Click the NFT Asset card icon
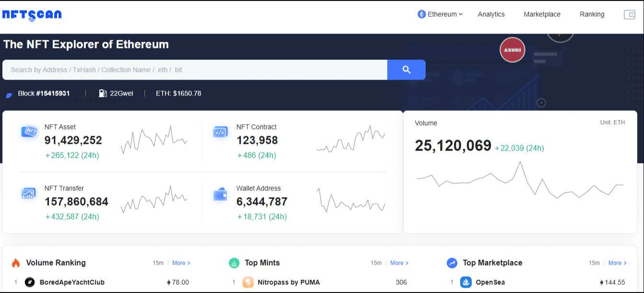The height and width of the screenshot is (293, 644). (x=30, y=131)
